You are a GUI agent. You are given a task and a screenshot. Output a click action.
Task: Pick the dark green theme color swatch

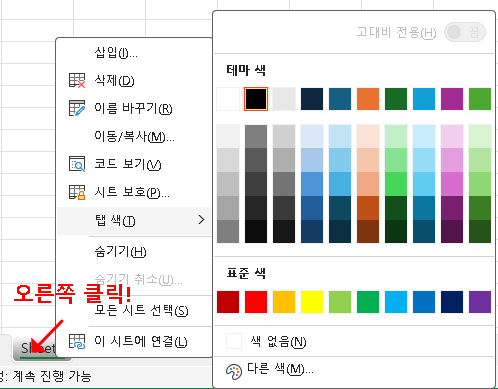[x=396, y=99]
